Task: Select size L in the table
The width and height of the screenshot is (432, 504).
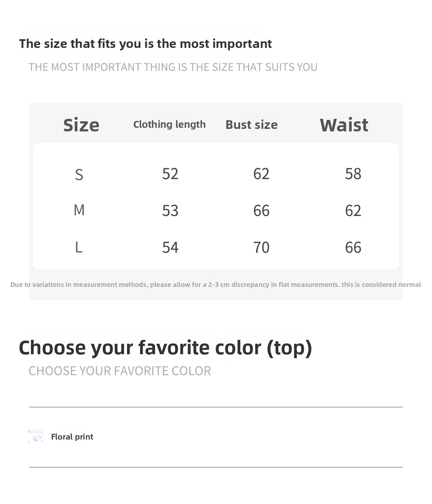Action: [79, 247]
